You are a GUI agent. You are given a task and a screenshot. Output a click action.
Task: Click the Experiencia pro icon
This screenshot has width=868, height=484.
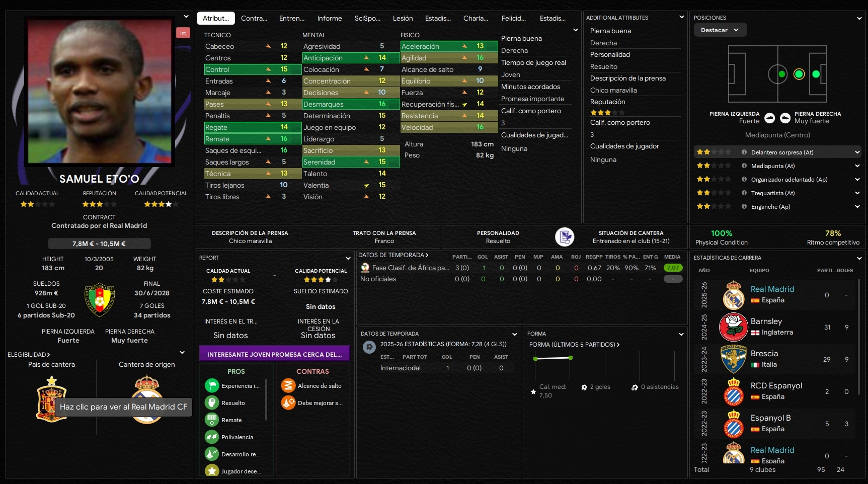pos(212,386)
